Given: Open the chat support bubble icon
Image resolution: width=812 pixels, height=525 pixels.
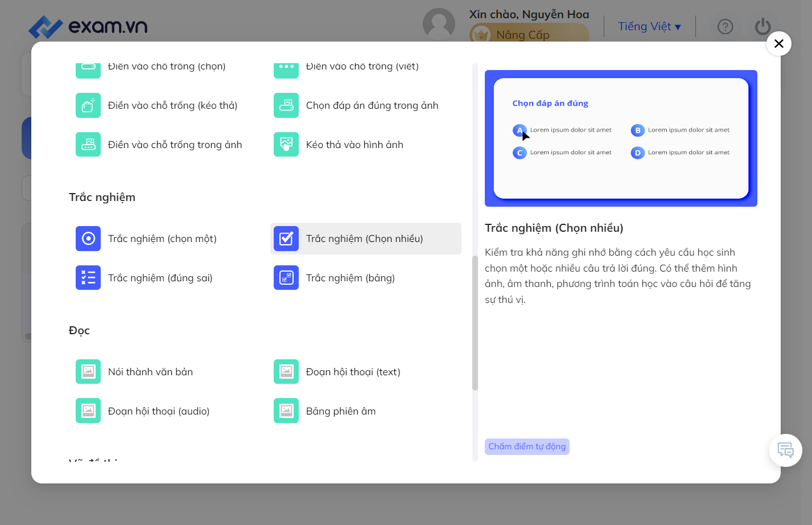Looking at the screenshot, I should click(x=786, y=450).
